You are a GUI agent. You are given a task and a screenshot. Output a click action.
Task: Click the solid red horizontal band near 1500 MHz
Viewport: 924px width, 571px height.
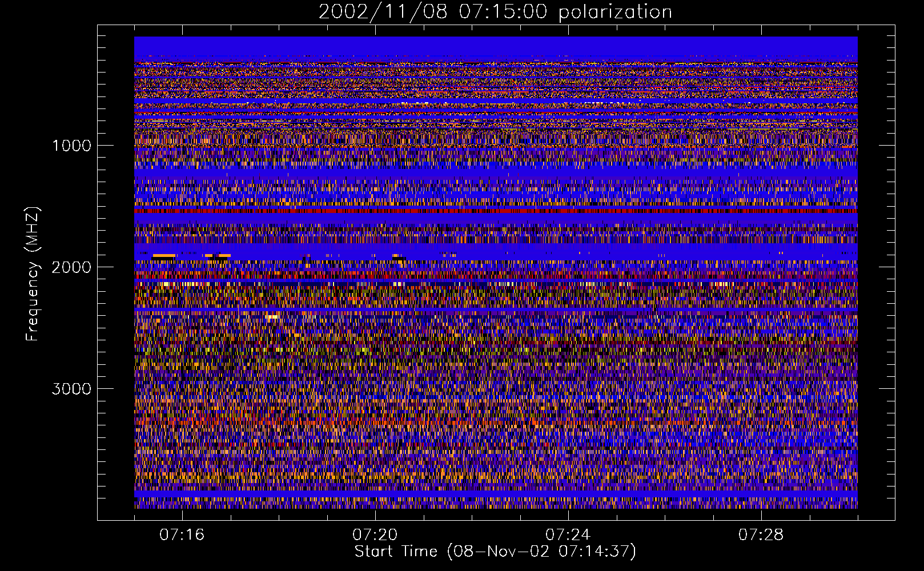496,211
